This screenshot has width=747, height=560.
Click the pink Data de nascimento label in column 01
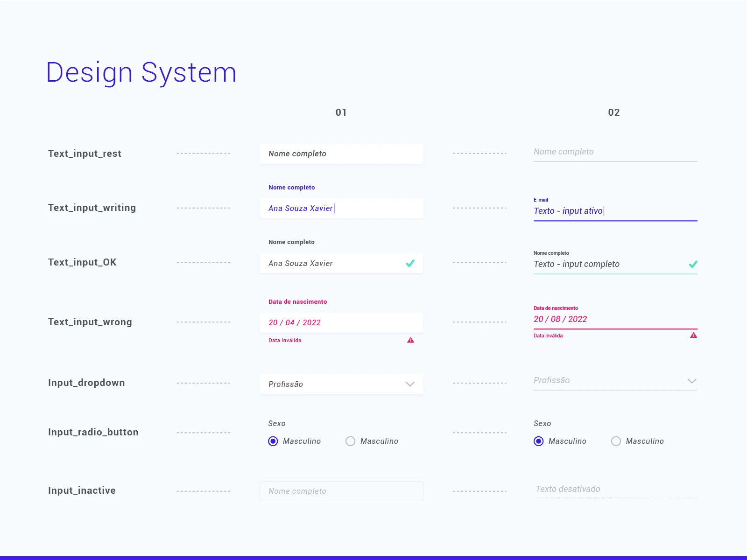tap(298, 301)
